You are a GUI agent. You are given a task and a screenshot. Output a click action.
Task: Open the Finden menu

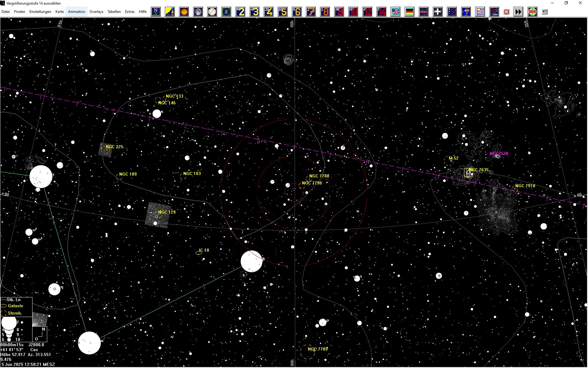(x=20, y=12)
